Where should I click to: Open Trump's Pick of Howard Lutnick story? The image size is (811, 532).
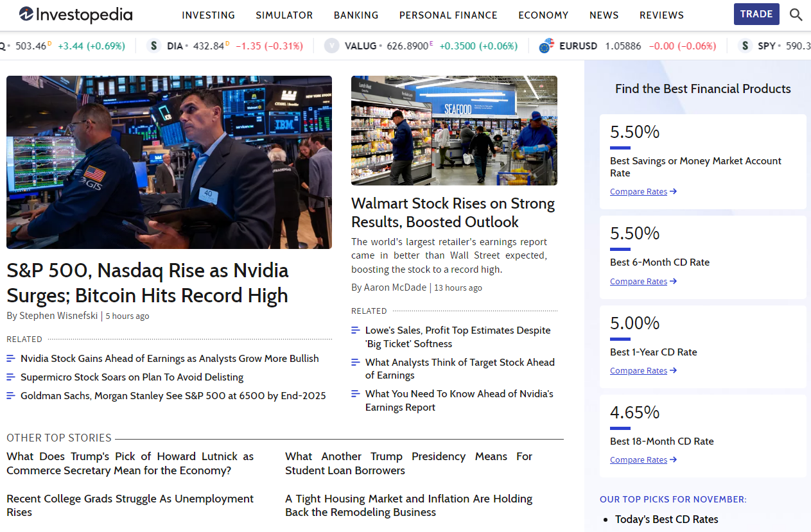[x=130, y=463]
